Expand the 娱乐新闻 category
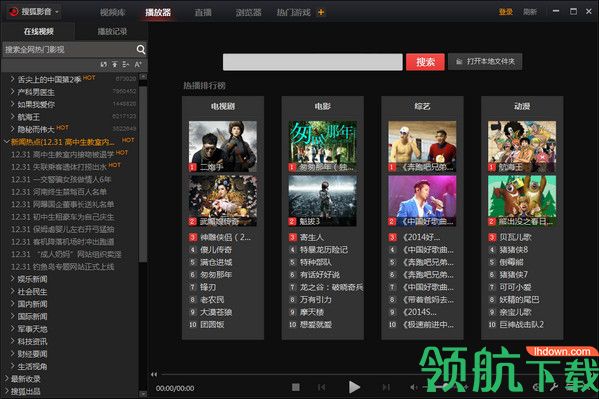The image size is (599, 399). pos(12,279)
